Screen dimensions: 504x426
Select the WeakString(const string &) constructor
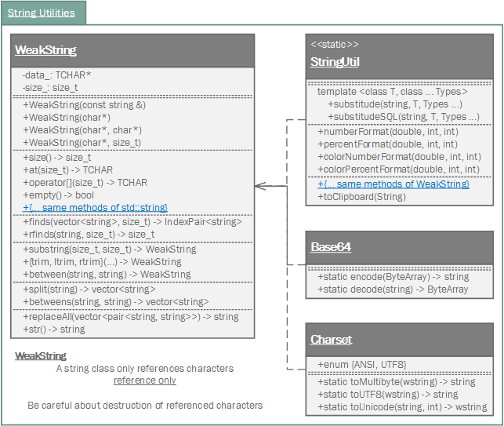84,104
